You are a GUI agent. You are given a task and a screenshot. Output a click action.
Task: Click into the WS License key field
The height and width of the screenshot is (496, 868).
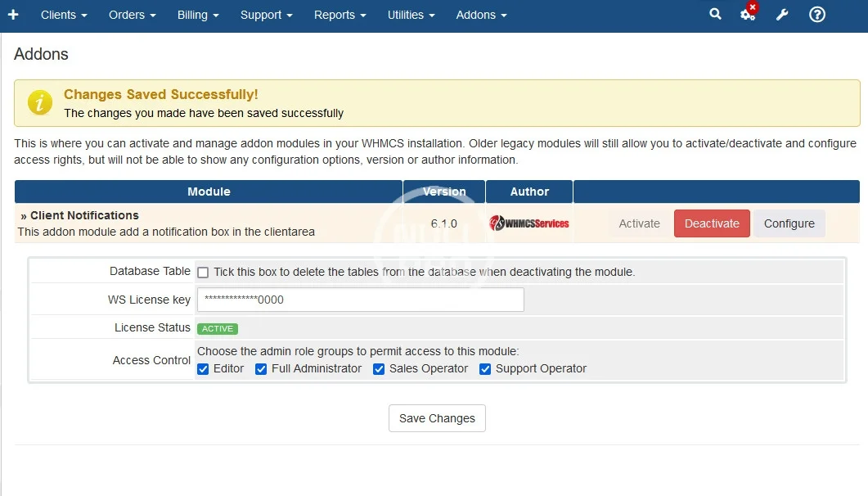tap(360, 300)
